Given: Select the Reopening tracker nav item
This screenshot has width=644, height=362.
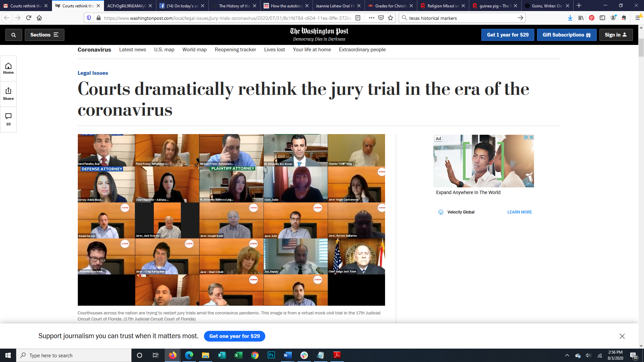Looking at the screenshot, I should point(235,50).
